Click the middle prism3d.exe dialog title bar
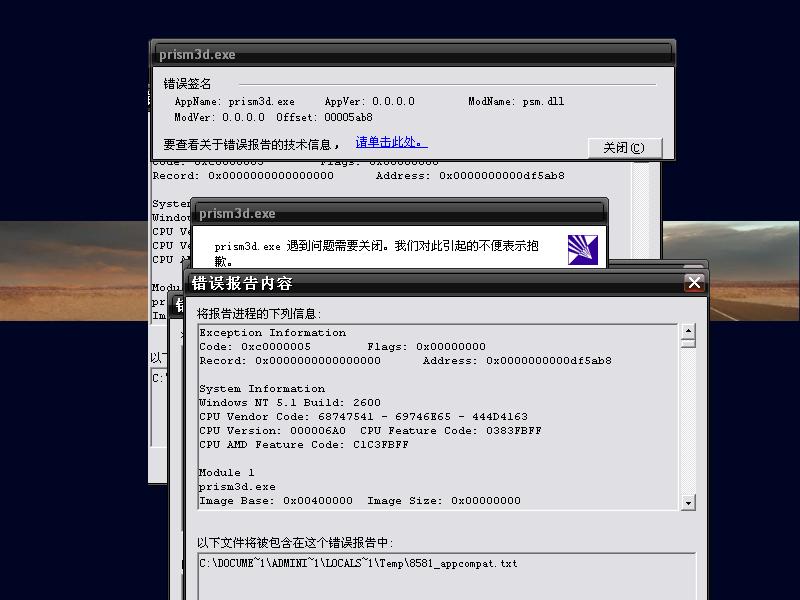 click(399, 213)
